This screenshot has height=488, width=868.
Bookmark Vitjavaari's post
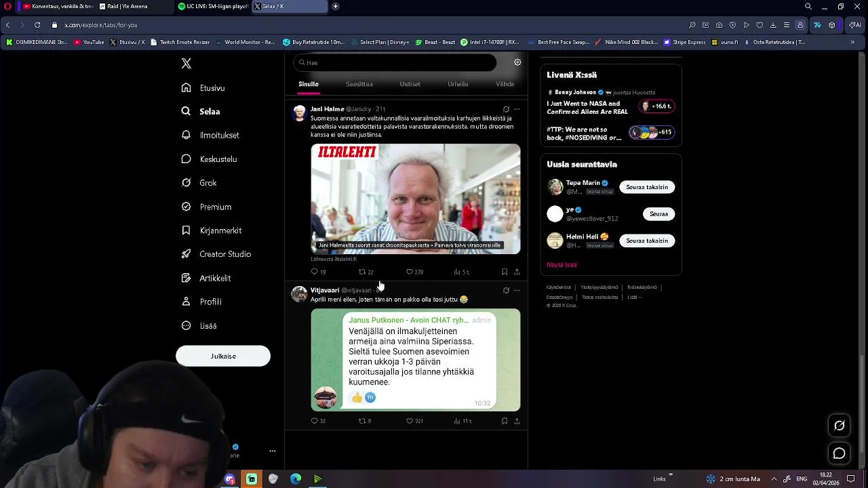(505, 421)
